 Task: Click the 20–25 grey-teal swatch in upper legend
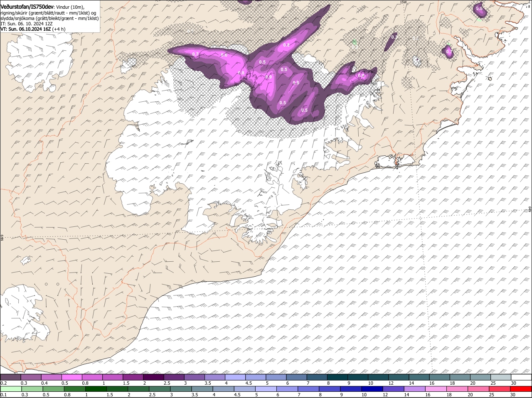[480, 377]
